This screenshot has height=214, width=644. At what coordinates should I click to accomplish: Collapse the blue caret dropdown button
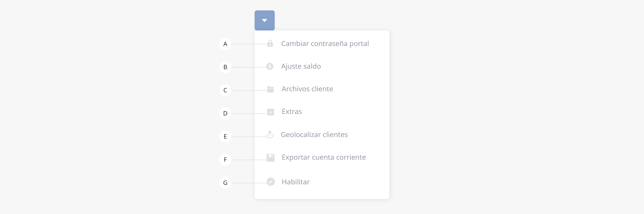265,20
